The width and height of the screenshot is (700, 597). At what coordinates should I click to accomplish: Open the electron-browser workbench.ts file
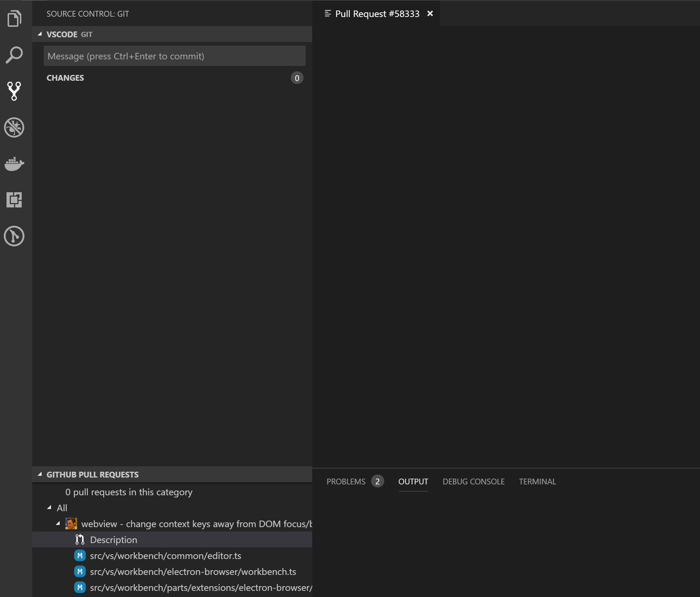tap(193, 572)
